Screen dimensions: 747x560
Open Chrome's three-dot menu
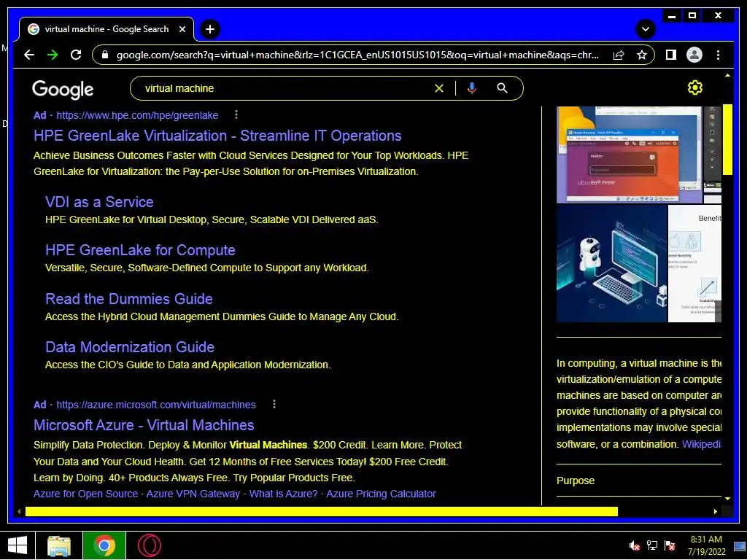718,55
